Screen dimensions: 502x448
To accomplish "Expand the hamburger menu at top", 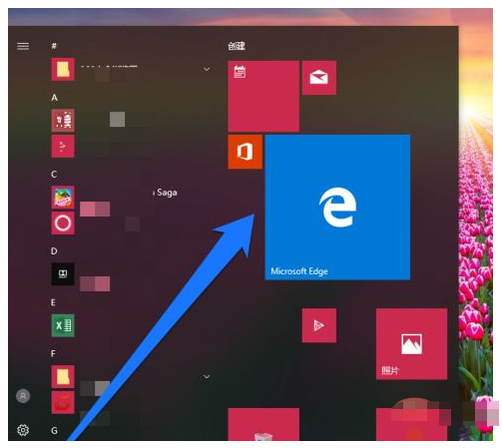I will coord(23,46).
